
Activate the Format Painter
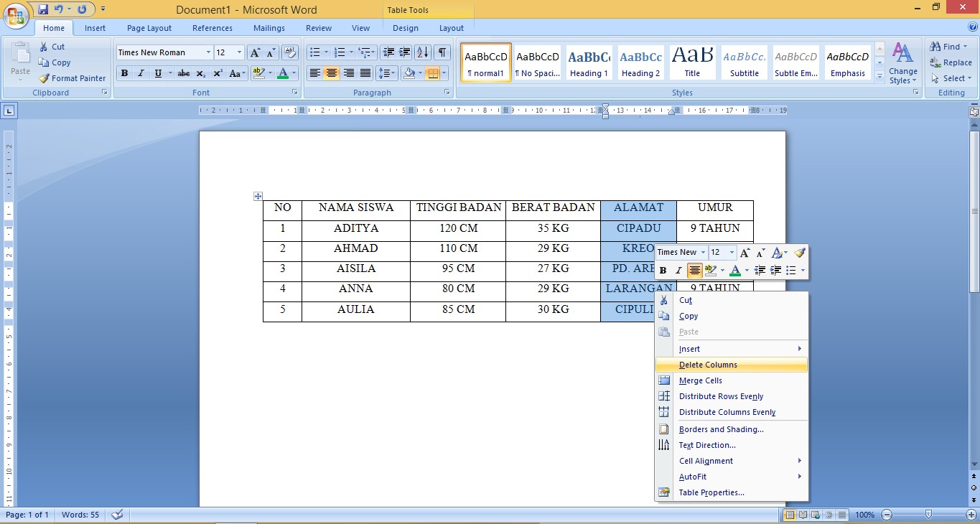[x=72, y=78]
